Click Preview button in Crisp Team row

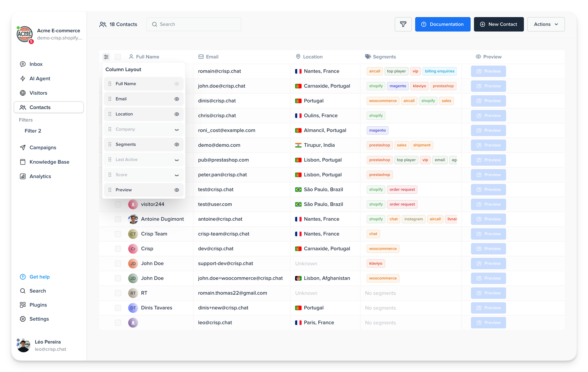pyautogui.click(x=488, y=234)
